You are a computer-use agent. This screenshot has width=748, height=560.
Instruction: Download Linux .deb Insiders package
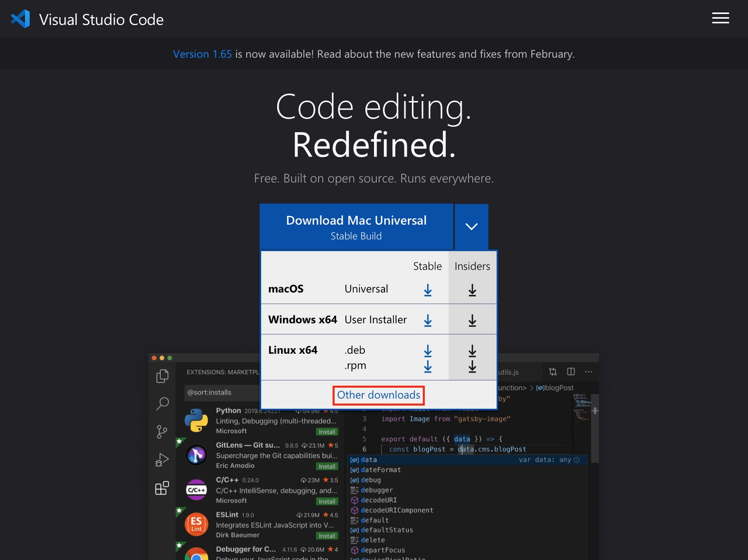tap(472, 350)
